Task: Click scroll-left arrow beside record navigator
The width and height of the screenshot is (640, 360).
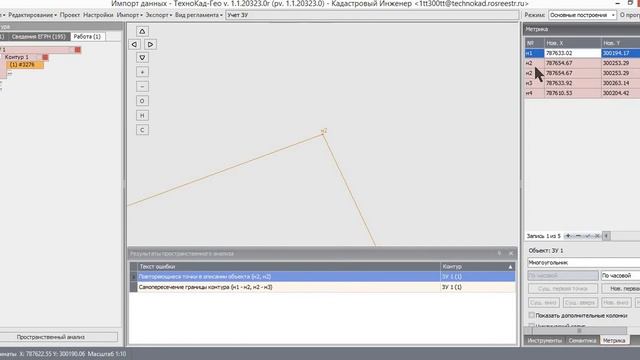Action: [607, 236]
